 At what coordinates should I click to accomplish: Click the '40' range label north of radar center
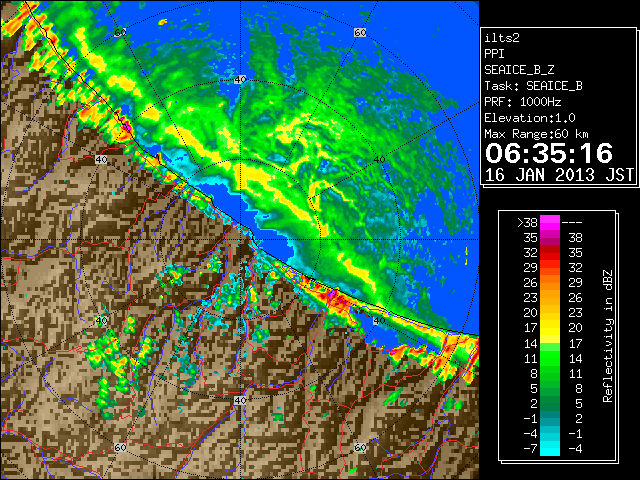pos(240,80)
